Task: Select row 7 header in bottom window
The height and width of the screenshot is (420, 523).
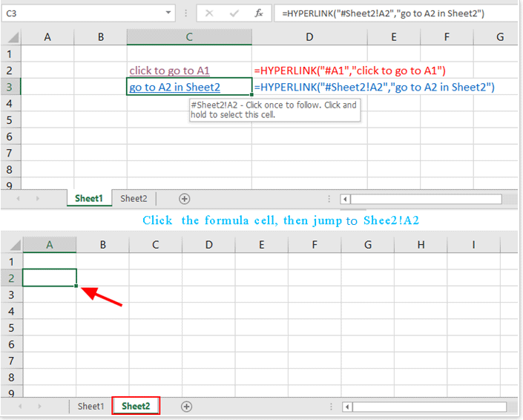Action: click(11, 361)
